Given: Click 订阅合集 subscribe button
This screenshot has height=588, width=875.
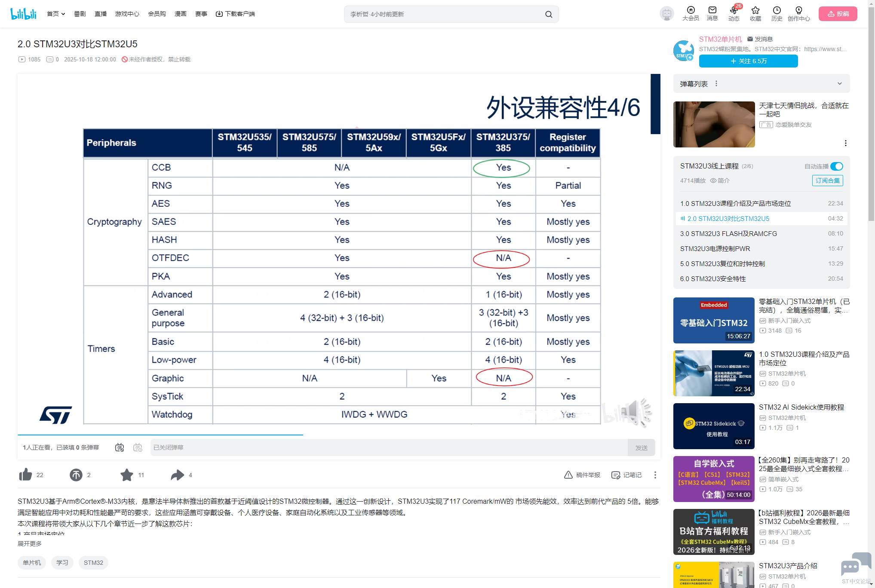Looking at the screenshot, I should (x=828, y=181).
